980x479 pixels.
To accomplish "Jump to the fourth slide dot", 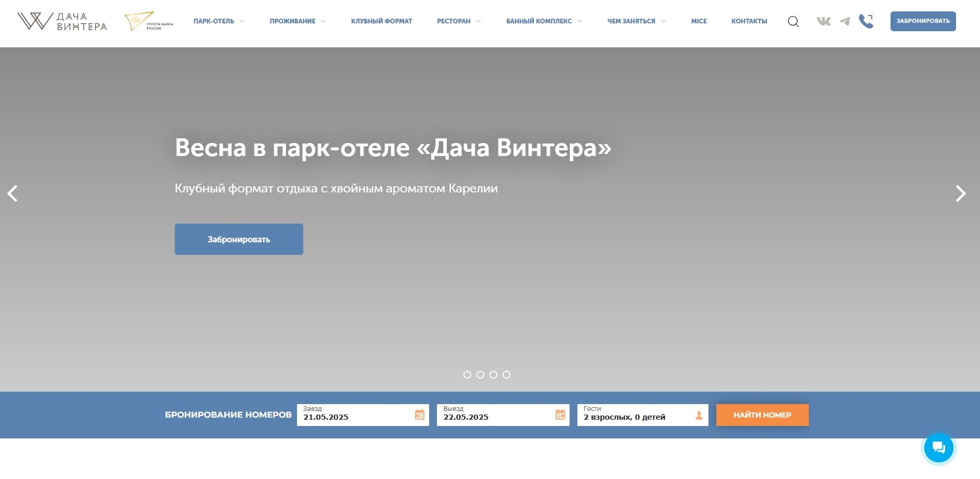I will coord(507,374).
